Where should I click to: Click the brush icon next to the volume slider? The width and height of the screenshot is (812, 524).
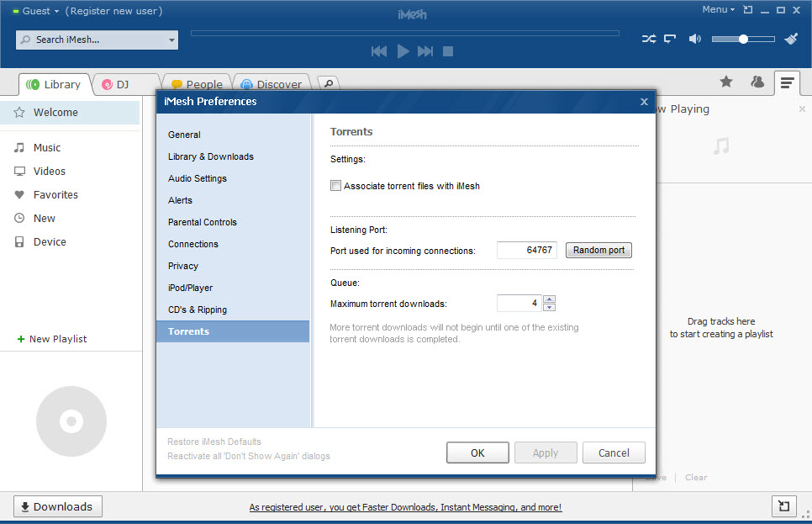pos(791,39)
